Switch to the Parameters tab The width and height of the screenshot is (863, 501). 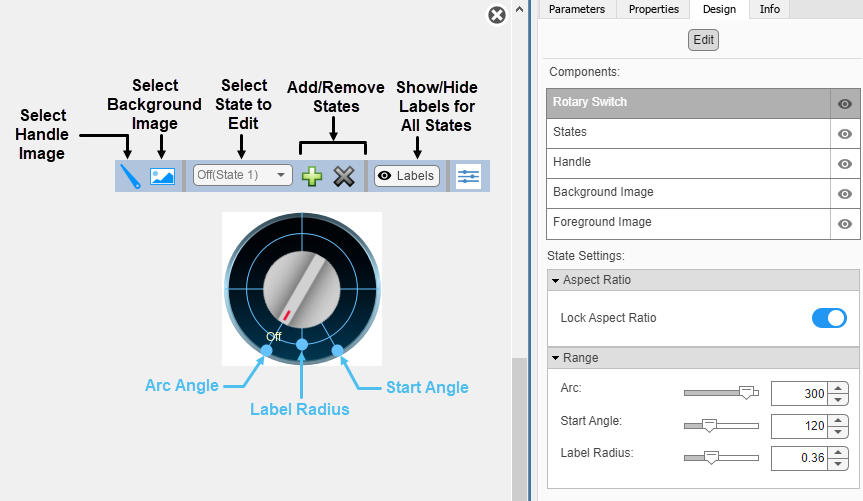pyautogui.click(x=577, y=9)
